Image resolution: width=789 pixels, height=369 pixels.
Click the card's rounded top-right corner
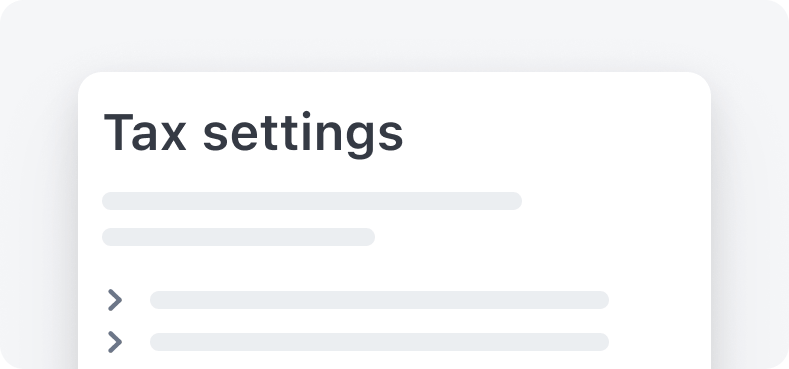(699, 84)
